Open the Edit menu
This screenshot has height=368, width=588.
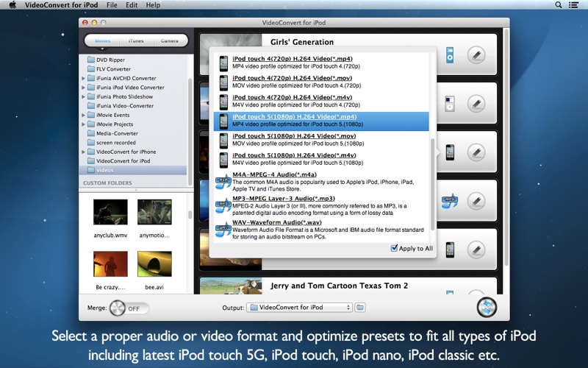(x=132, y=5)
